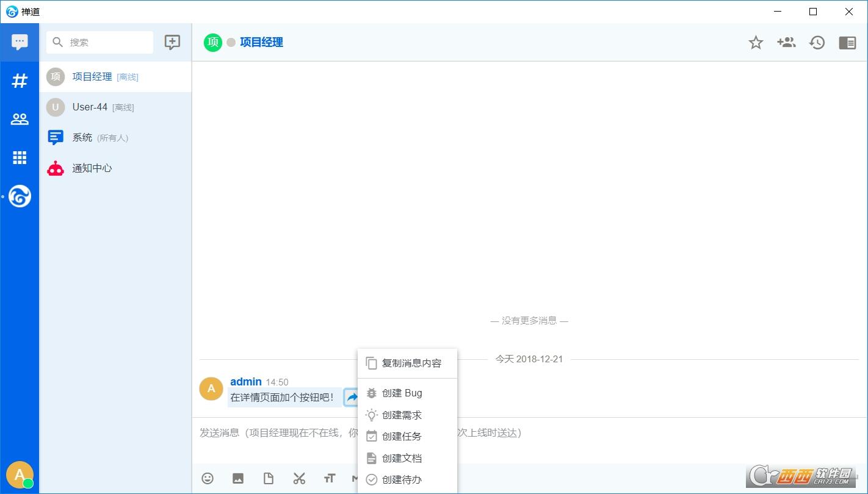Image resolution: width=868 pixels, height=494 pixels.
Task: Click the 项目经理 title in the chat header
Action: tap(261, 42)
